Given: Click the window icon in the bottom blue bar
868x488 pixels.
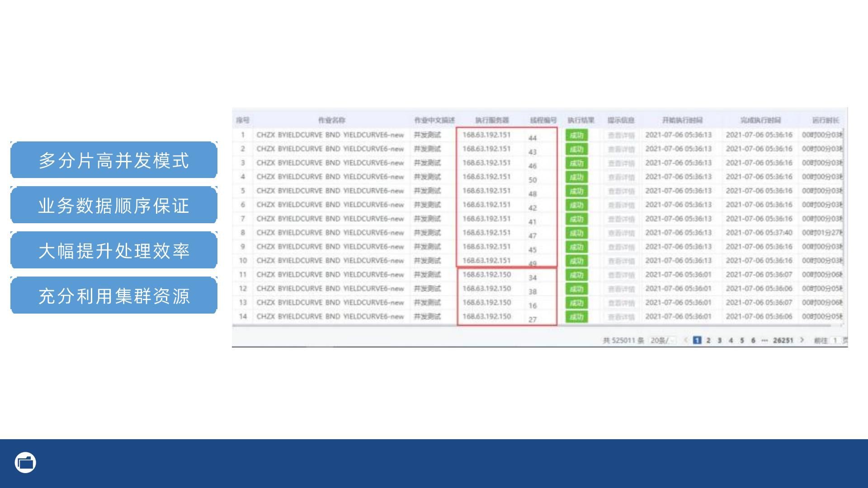Looking at the screenshot, I should coord(25,463).
